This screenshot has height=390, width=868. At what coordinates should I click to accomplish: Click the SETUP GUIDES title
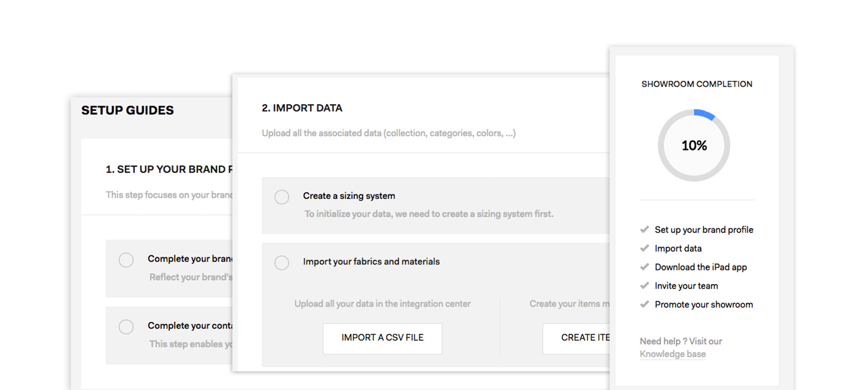pyautogui.click(x=127, y=110)
